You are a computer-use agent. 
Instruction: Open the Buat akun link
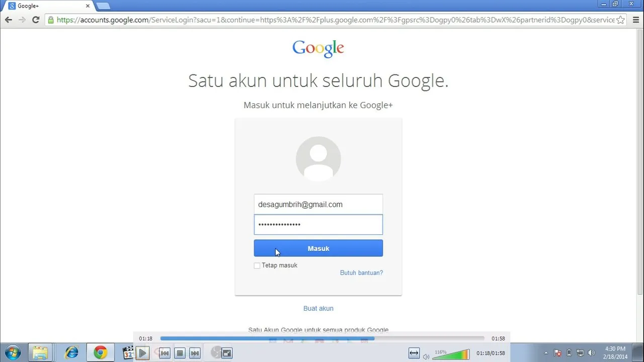318,308
